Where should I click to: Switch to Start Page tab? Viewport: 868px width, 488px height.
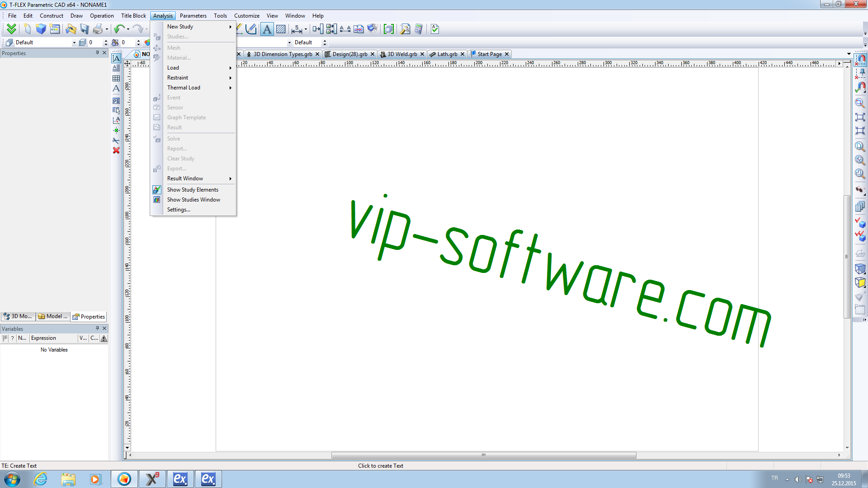(489, 54)
